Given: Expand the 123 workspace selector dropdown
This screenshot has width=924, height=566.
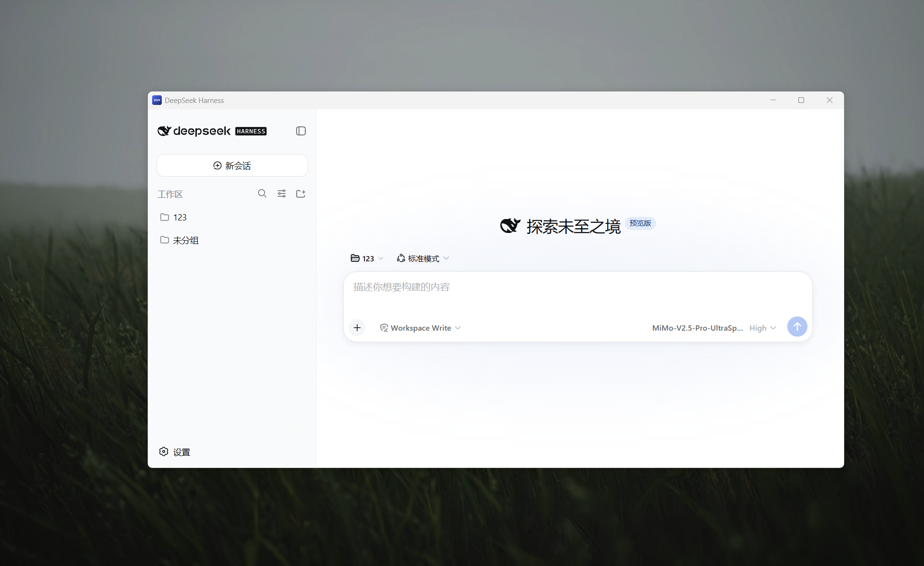Looking at the screenshot, I should (367, 258).
